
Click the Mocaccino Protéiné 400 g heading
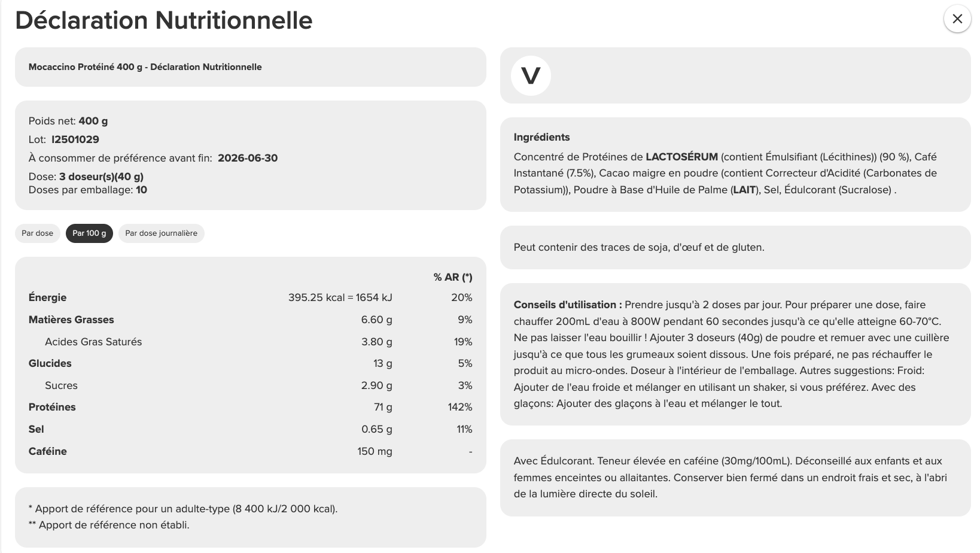[145, 67]
